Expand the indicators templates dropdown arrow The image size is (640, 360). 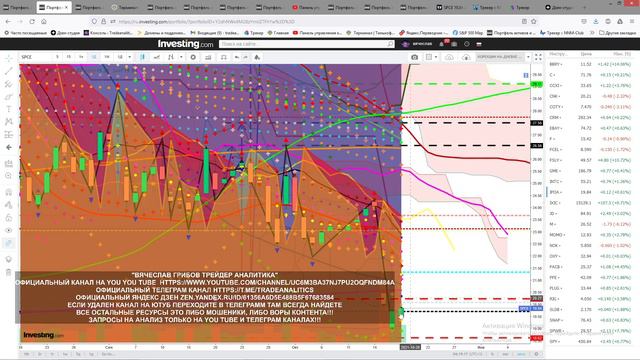[x=181, y=57]
